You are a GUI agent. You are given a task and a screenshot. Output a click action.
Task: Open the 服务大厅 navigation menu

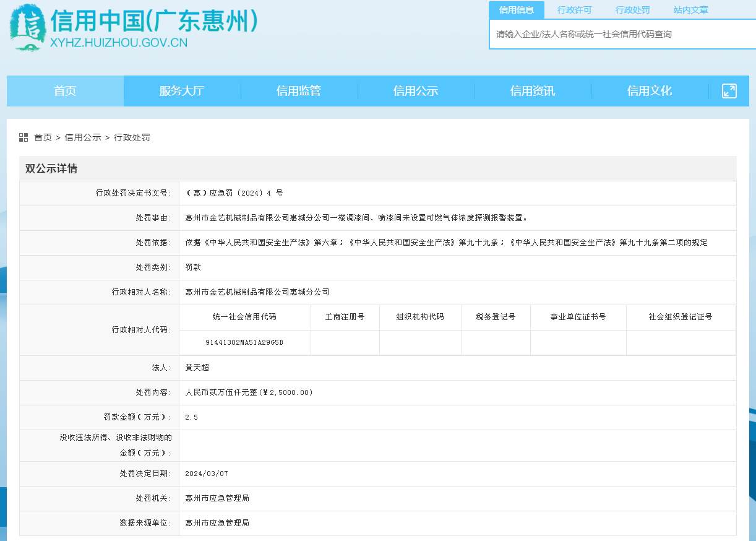click(182, 91)
